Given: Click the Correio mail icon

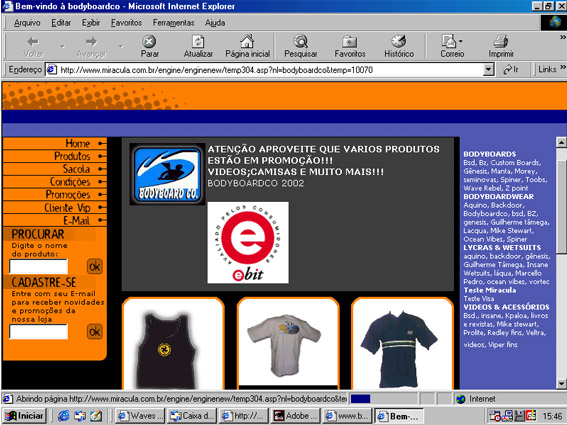Looking at the screenshot, I should coord(449,42).
